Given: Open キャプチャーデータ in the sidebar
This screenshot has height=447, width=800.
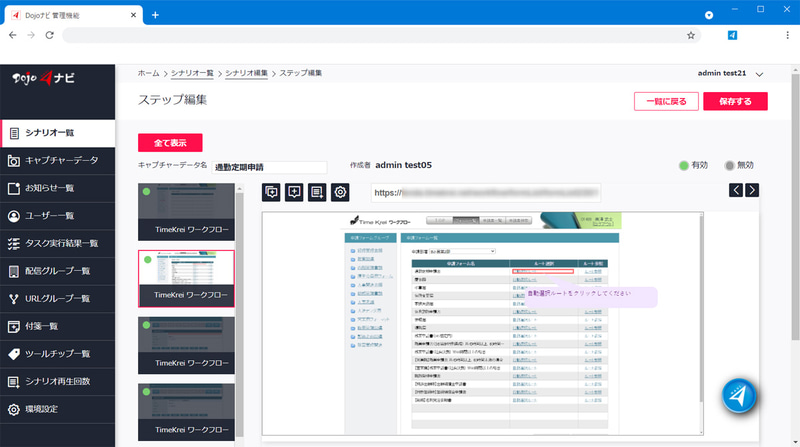Looking at the screenshot, I should (58, 161).
